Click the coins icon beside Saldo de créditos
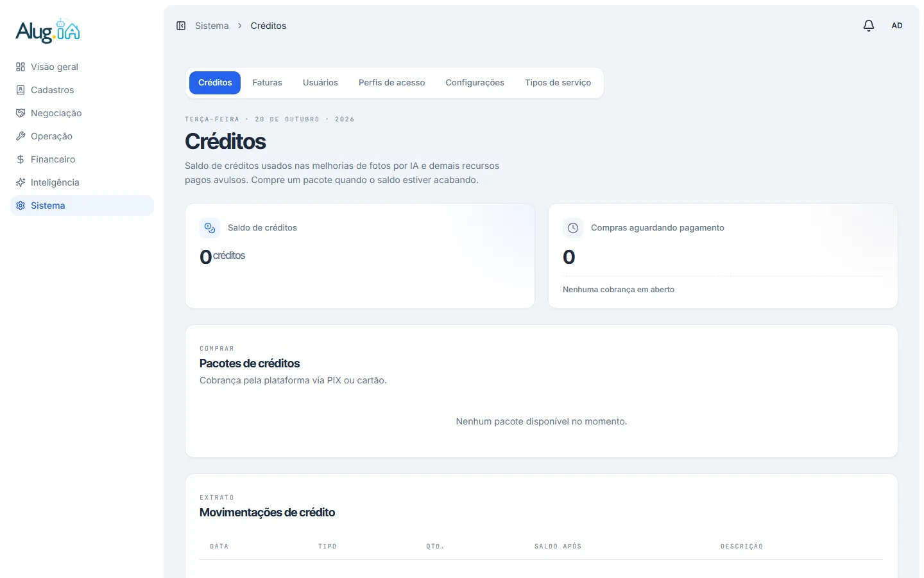Screen dimensions: 924x578 pos(210,228)
